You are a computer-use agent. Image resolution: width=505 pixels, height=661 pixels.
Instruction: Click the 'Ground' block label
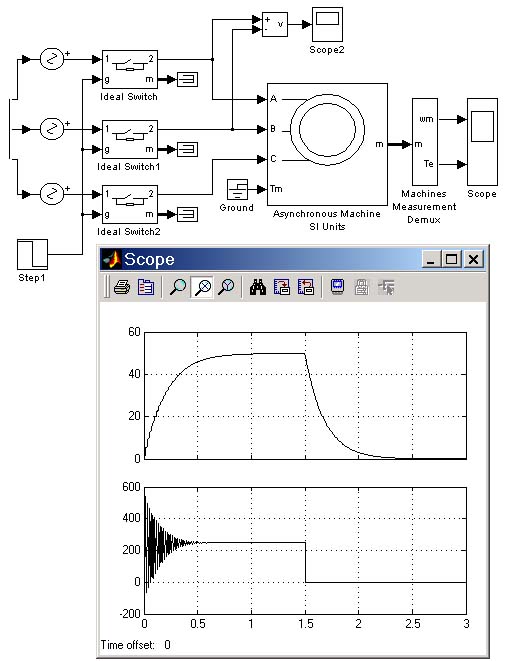click(236, 208)
